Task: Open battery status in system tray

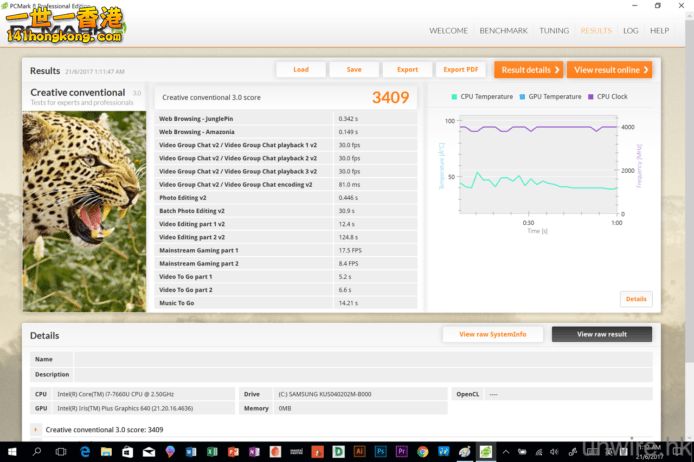Action: (522, 452)
